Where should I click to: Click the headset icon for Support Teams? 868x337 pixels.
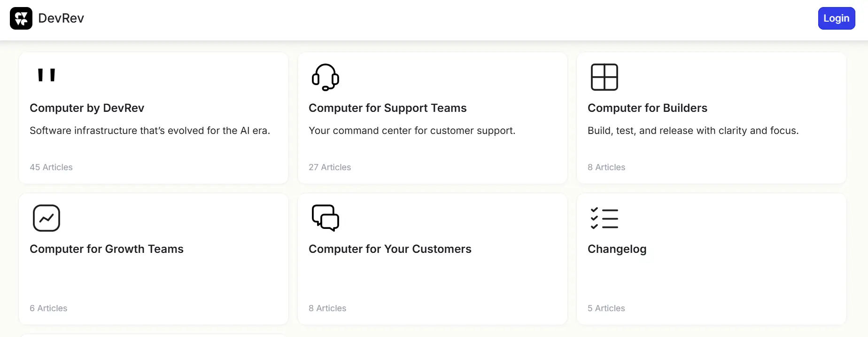[325, 77]
